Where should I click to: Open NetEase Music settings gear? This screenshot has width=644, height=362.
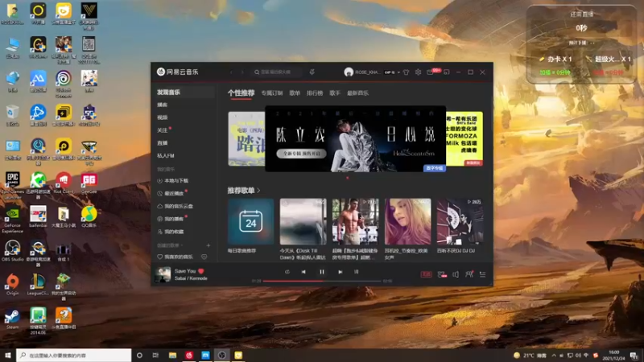point(418,72)
